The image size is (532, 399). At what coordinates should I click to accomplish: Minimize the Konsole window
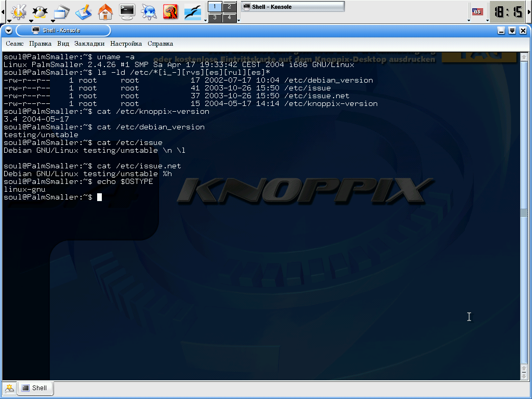click(x=501, y=31)
